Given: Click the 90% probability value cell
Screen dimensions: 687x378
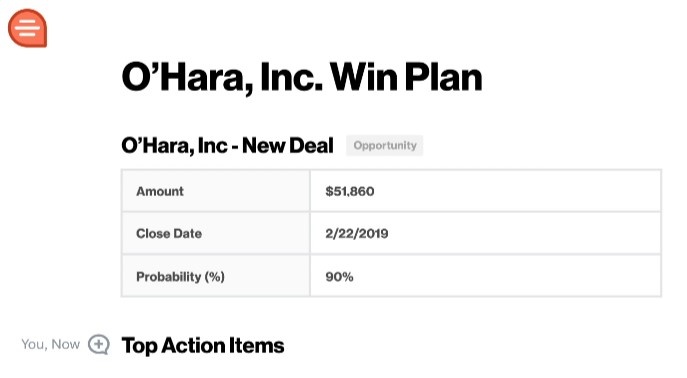Looking at the screenshot, I should (x=485, y=276).
